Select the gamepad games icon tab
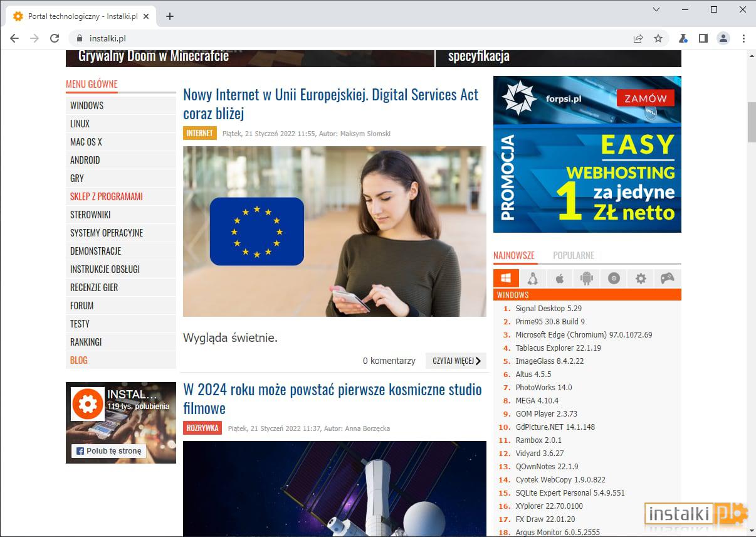Image resolution: width=756 pixels, height=537 pixels. (x=668, y=279)
